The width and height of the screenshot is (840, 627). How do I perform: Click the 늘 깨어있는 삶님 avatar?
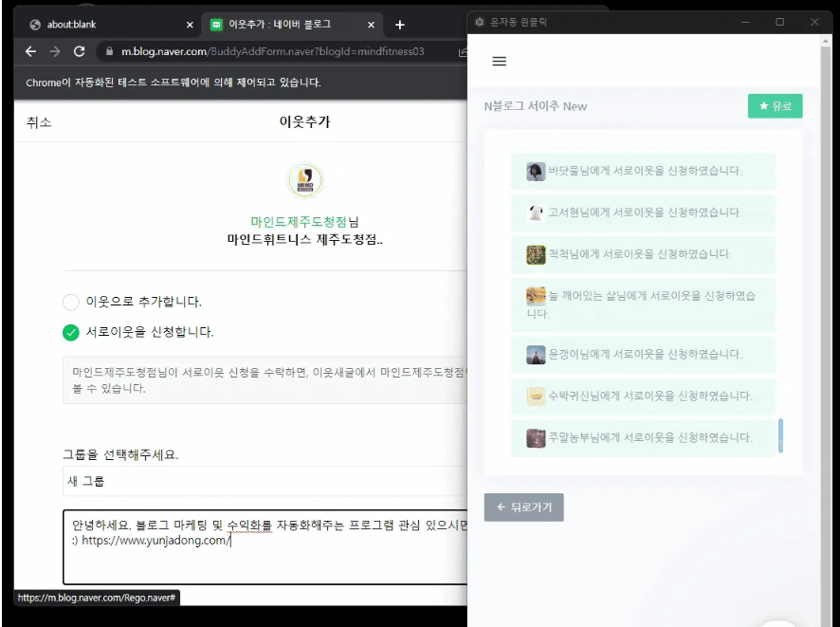click(x=536, y=296)
